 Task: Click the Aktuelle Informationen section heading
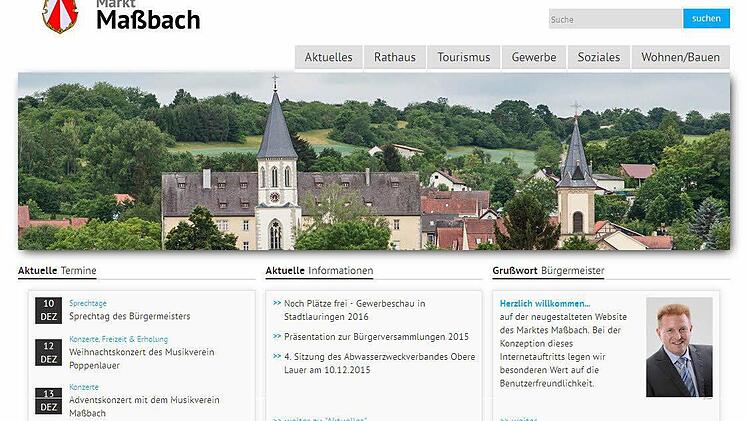(x=319, y=270)
